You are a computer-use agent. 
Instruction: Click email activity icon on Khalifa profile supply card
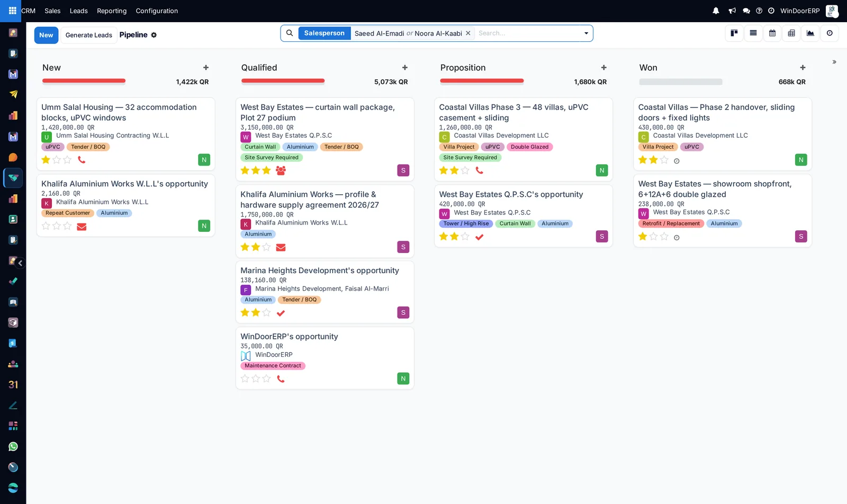[x=281, y=247]
